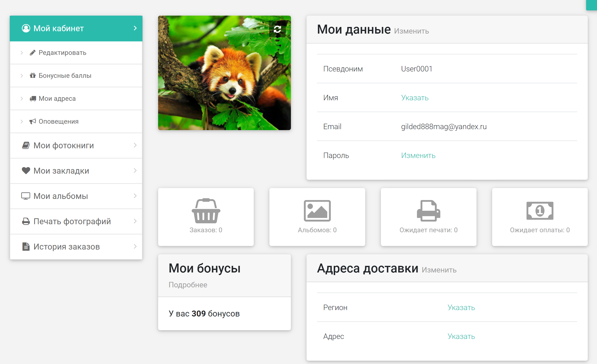
Task: Expand the Мой кабинет chevron arrow
Action: [x=135, y=28]
